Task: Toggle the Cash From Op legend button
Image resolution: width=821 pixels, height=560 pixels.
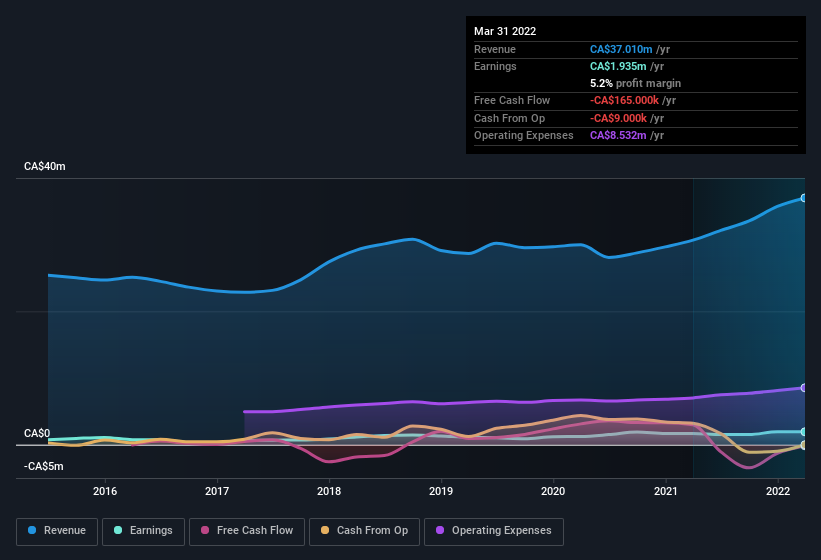Action: pos(364,531)
